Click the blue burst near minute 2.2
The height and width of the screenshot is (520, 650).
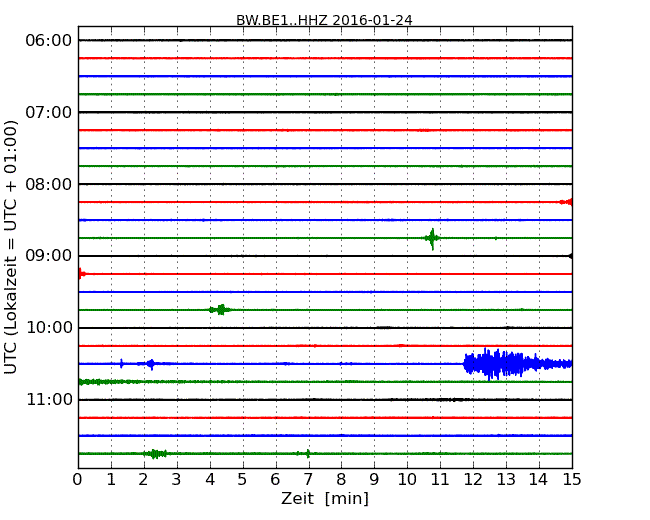click(x=151, y=364)
